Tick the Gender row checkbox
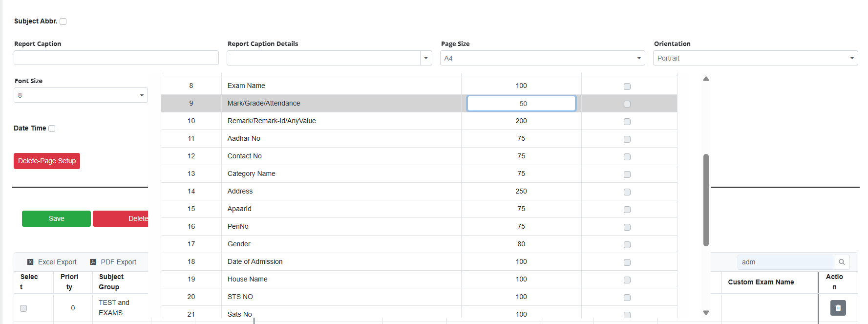 pos(627,245)
